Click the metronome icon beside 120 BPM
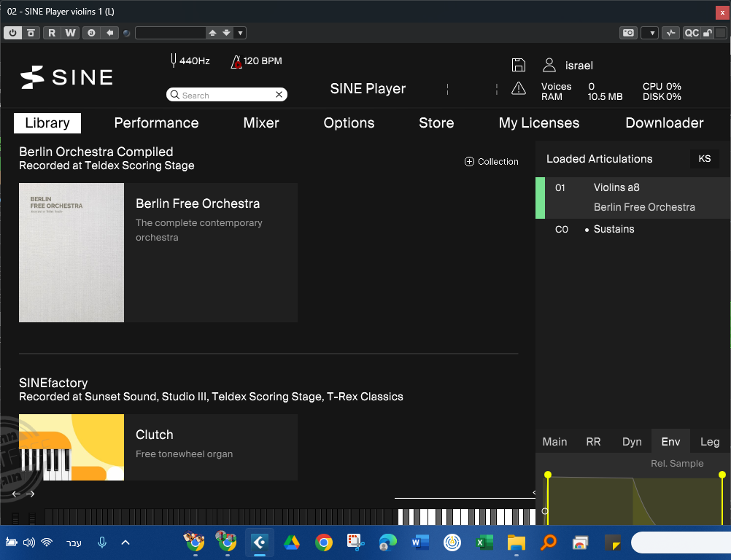The height and width of the screenshot is (560, 731). 236,61
